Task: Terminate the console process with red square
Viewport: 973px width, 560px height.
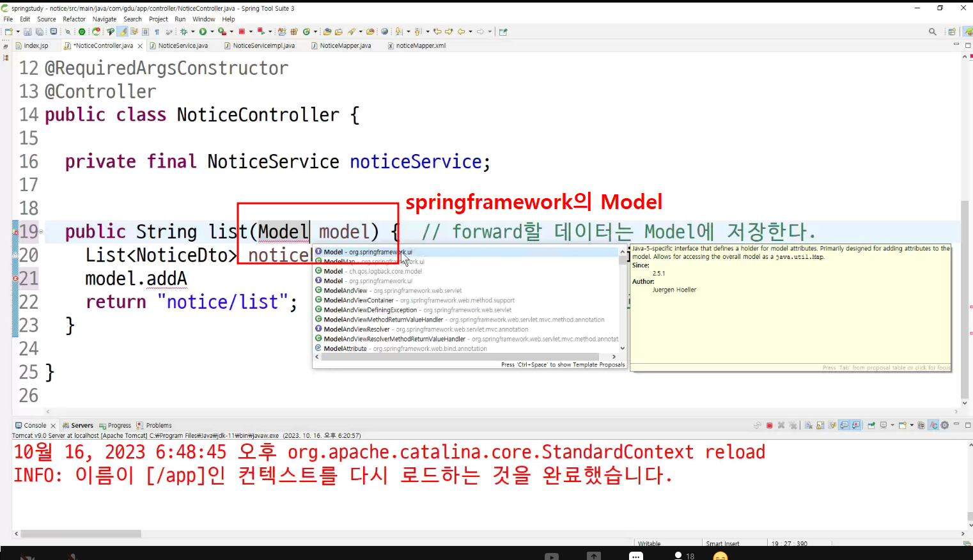Action: [770, 425]
